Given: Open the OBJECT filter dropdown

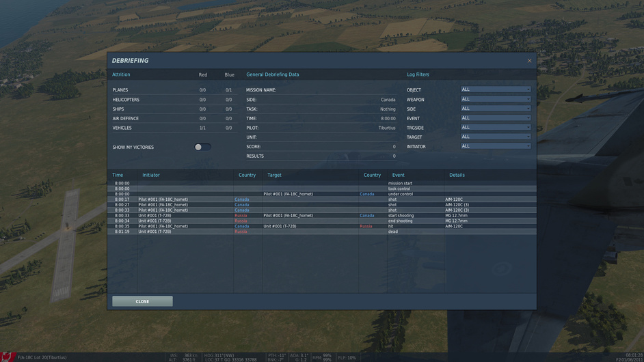Looking at the screenshot, I should [x=496, y=89].
